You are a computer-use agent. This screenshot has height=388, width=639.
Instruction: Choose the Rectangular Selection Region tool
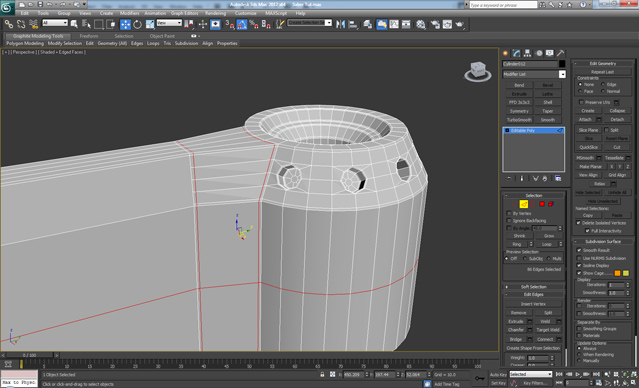[x=99, y=24]
